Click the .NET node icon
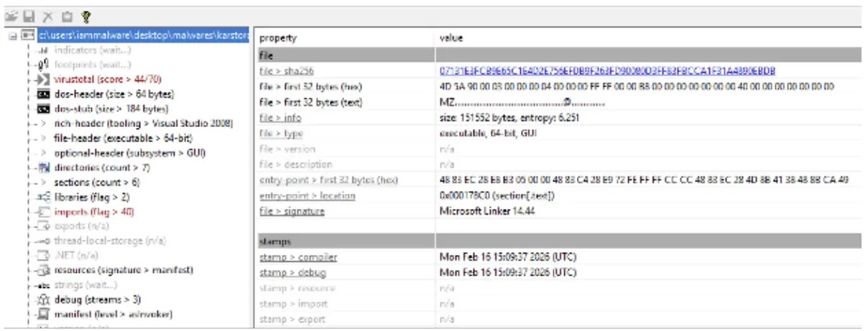Image resolution: width=868 pixels, height=331 pixels. coord(42,256)
